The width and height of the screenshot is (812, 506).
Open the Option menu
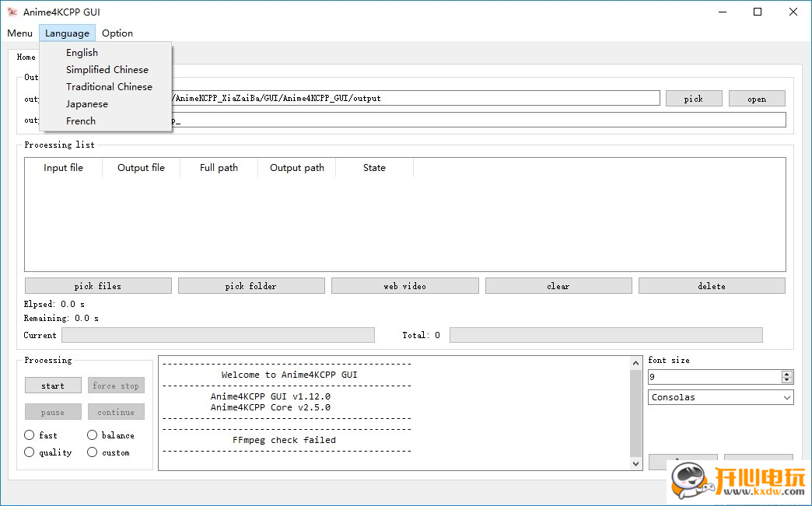tap(117, 33)
